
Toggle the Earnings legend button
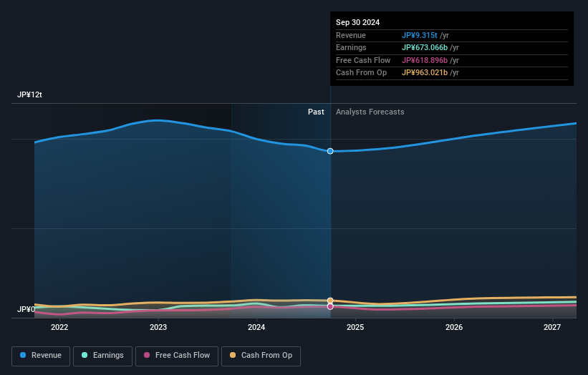(102, 356)
